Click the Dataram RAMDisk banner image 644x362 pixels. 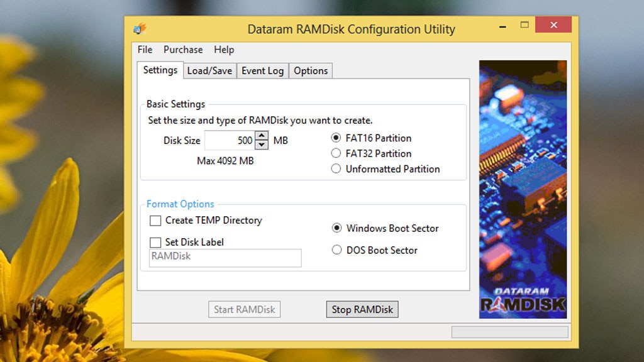[523, 189]
